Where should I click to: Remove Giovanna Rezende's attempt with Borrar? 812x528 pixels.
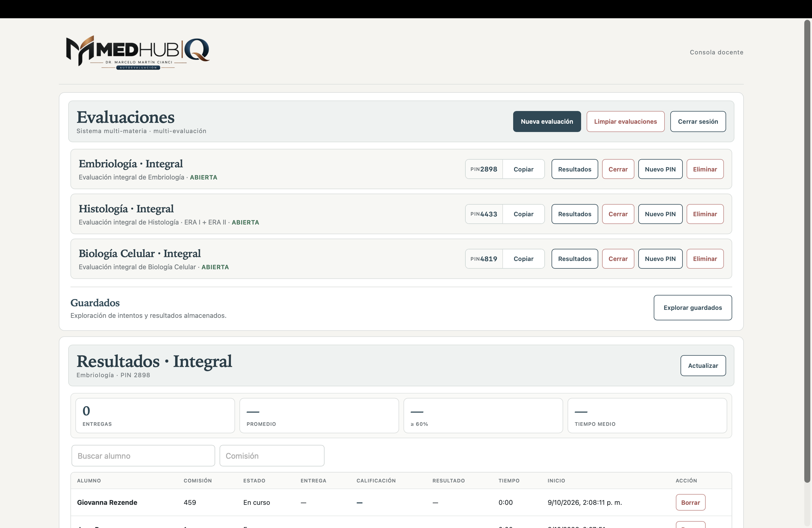690,502
